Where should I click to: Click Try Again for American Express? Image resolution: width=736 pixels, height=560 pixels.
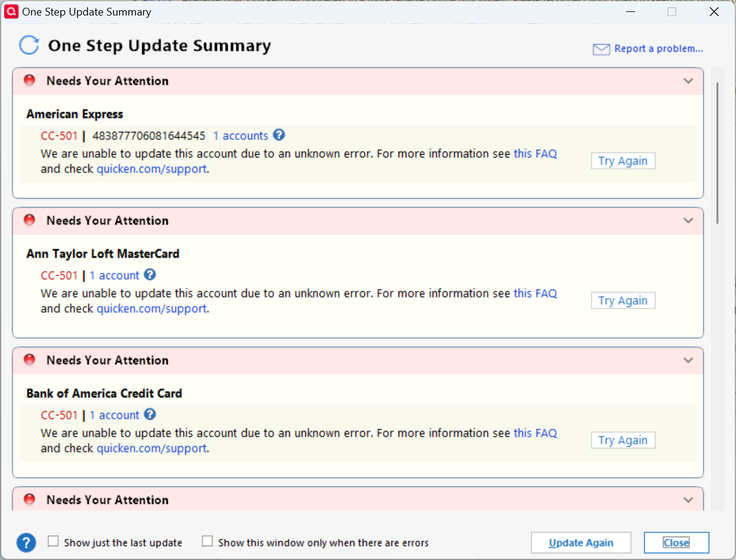[623, 161]
